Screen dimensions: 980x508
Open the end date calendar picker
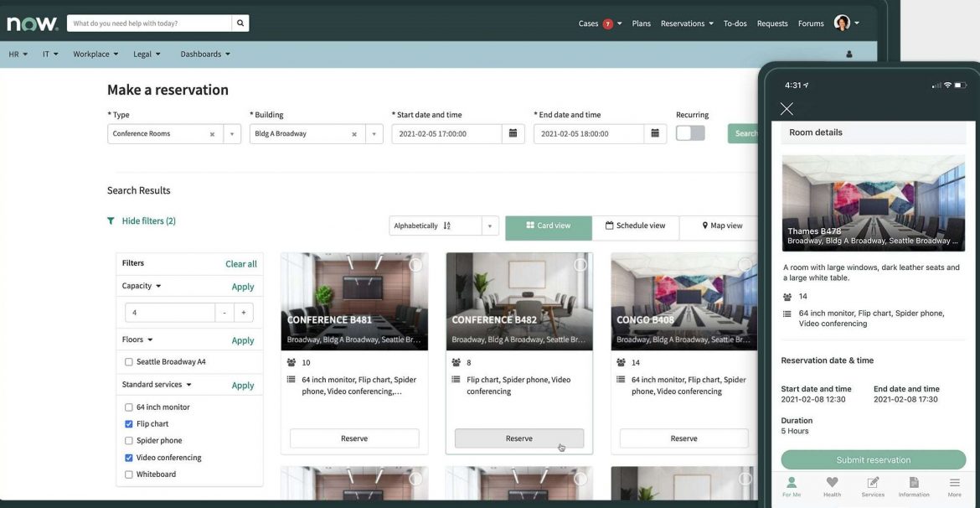tap(655, 134)
